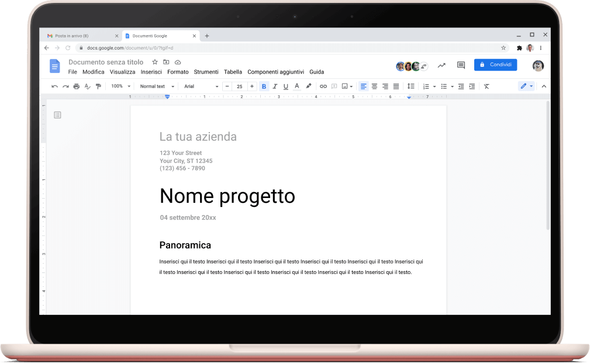Click the text color A button
Viewport: 590px width, 364px height.
(x=297, y=86)
